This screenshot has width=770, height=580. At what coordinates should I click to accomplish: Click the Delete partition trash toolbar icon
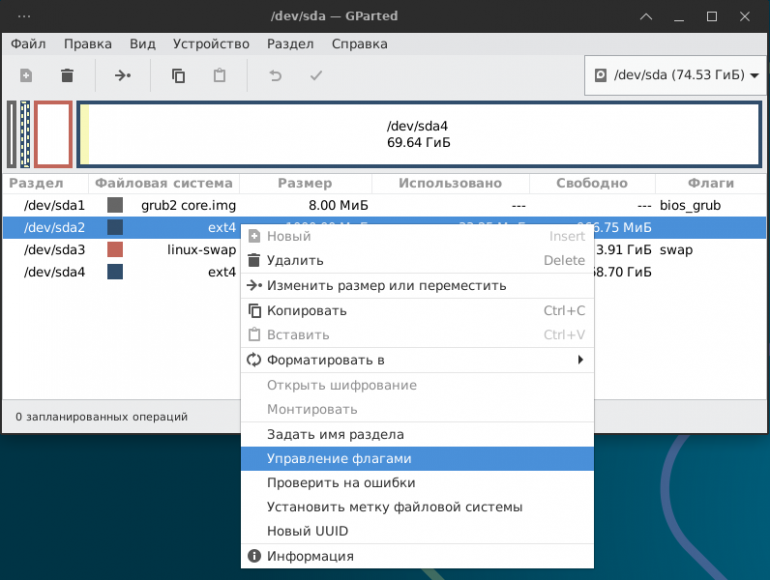pyautogui.click(x=67, y=76)
